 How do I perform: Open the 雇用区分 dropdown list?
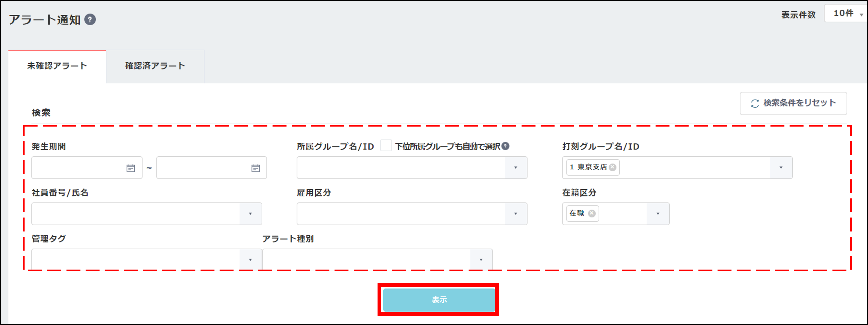[516, 214]
